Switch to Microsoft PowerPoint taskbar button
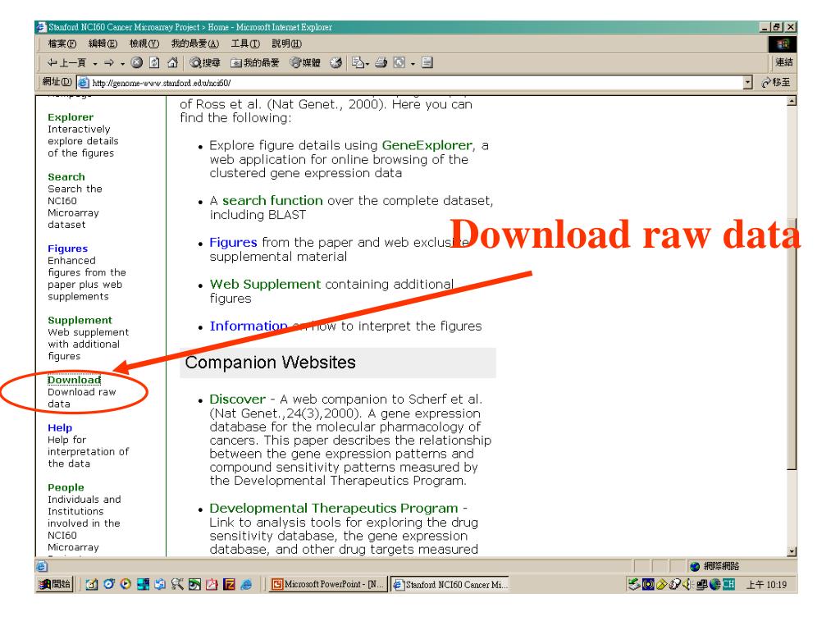The width and height of the screenshot is (840, 630). (x=328, y=584)
